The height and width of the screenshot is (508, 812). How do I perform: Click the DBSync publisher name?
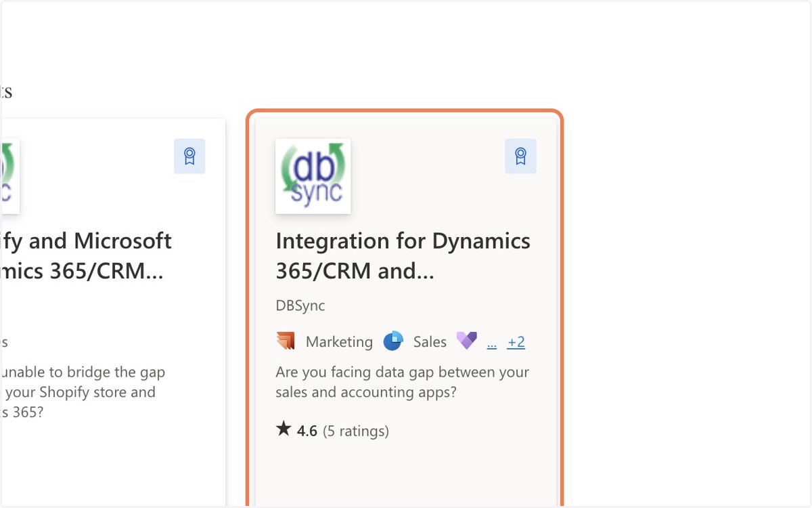tap(300, 305)
